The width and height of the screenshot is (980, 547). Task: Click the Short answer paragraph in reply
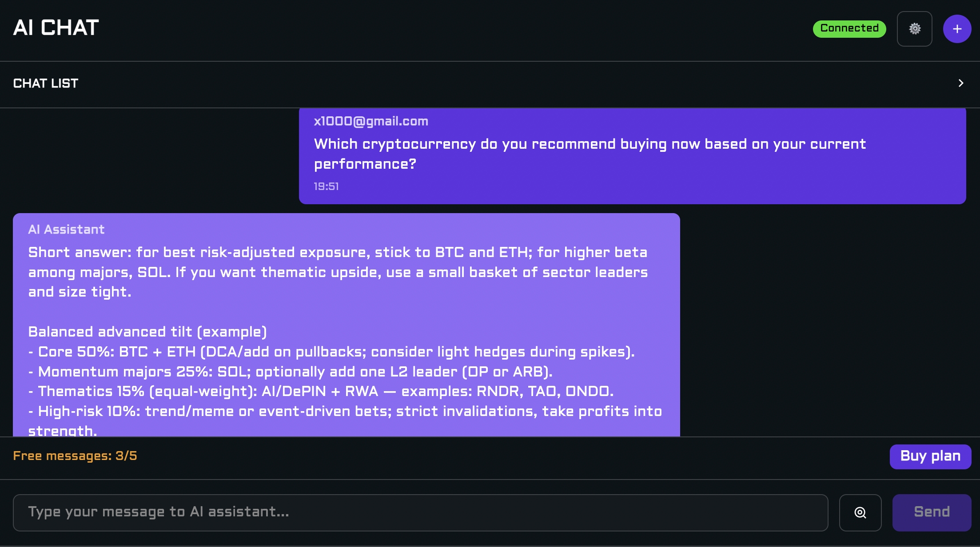point(338,272)
